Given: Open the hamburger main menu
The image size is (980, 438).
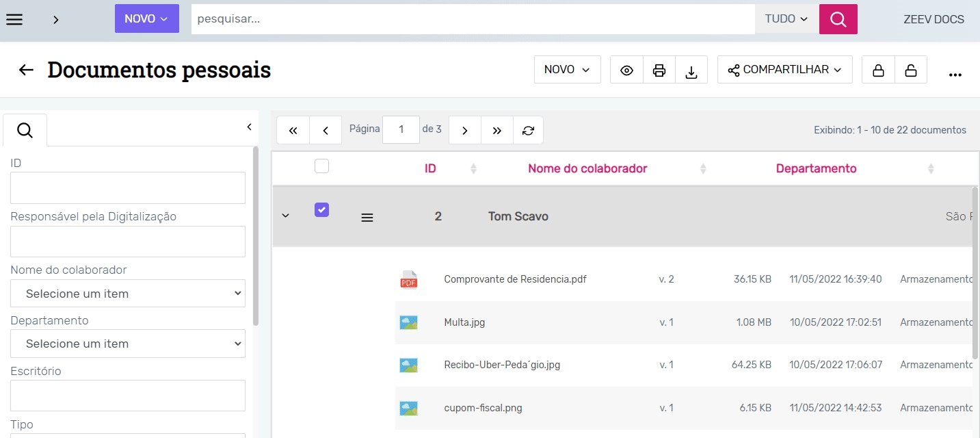Looking at the screenshot, I should (x=14, y=19).
